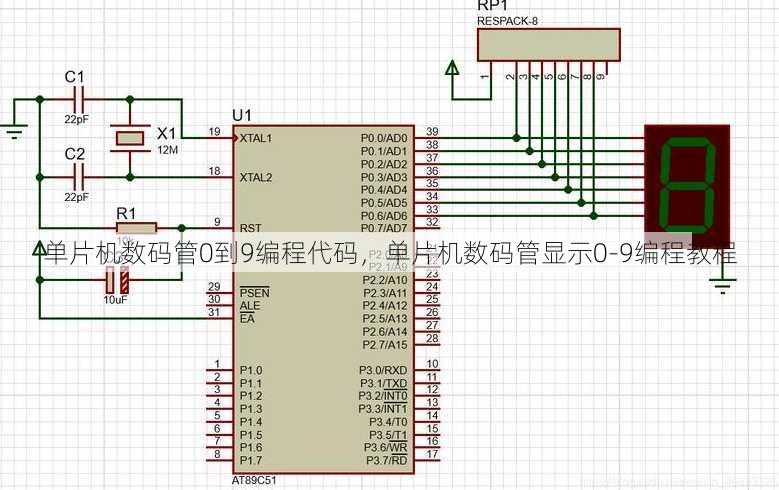Click the P3.0/RXD pin label
The image size is (779, 490).
pyautogui.click(x=383, y=370)
